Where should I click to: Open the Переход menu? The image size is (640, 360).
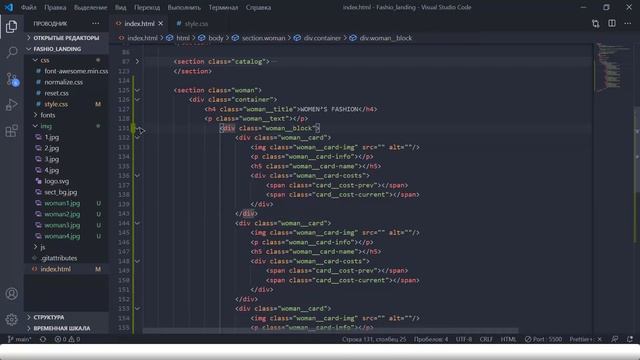click(x=147, y=7)
